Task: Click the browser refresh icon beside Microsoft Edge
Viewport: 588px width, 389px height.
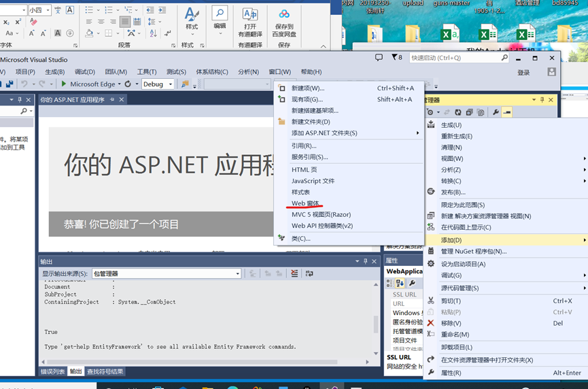Action: pyautogui.click(x=128, y=84)
